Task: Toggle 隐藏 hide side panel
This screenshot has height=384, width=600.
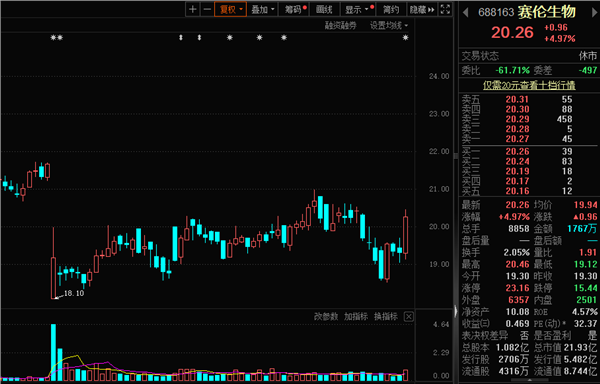Action: (x=422, y=10)
